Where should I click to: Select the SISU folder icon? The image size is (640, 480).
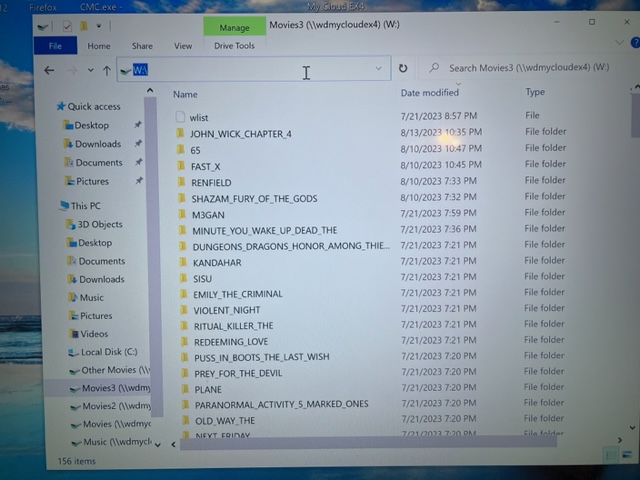click(184, 278)
